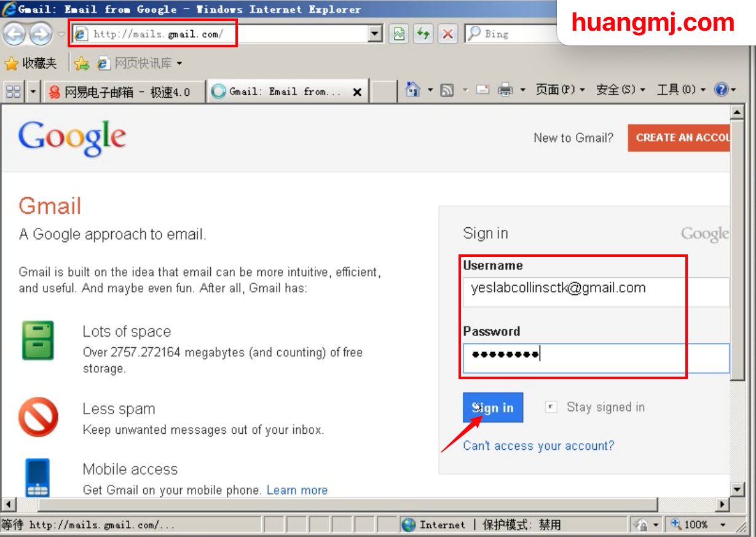The width and height of the screenshot is (756, 537).
Task: Toggle the Stay signed in checkbox
Action: [x=551, y=407]
